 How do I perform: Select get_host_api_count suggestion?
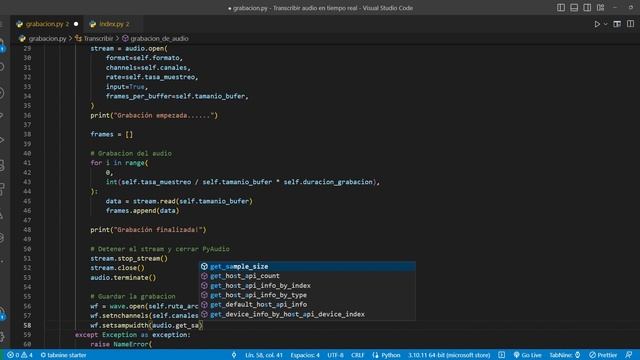pyautogui.click(x=307, y=276)
